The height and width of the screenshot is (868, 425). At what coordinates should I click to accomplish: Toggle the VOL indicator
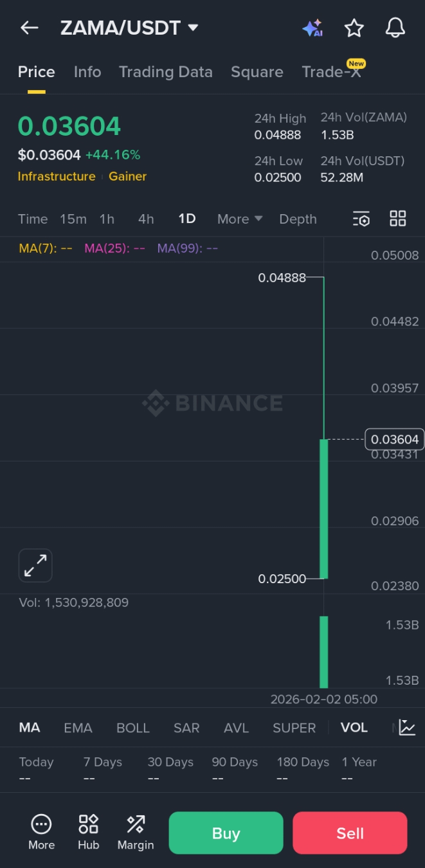click(354, 728)
